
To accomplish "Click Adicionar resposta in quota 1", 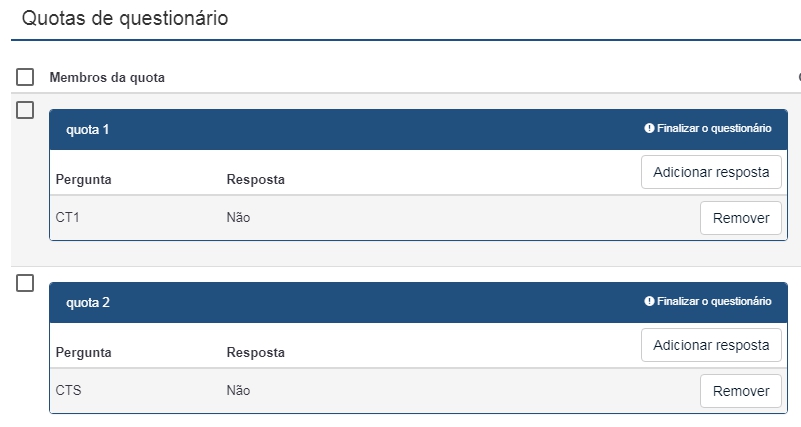I will (x=710, y=172).
